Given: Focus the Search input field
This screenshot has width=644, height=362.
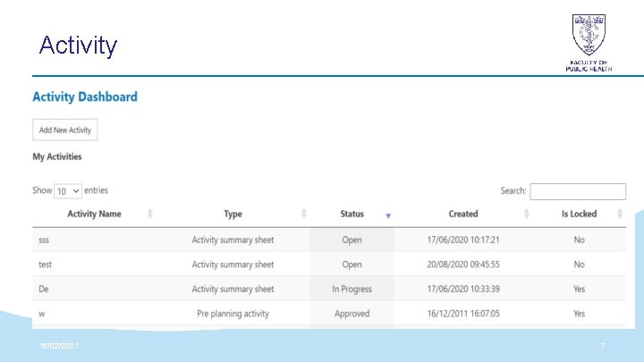Looking at the screenshot, I should 578,191.
